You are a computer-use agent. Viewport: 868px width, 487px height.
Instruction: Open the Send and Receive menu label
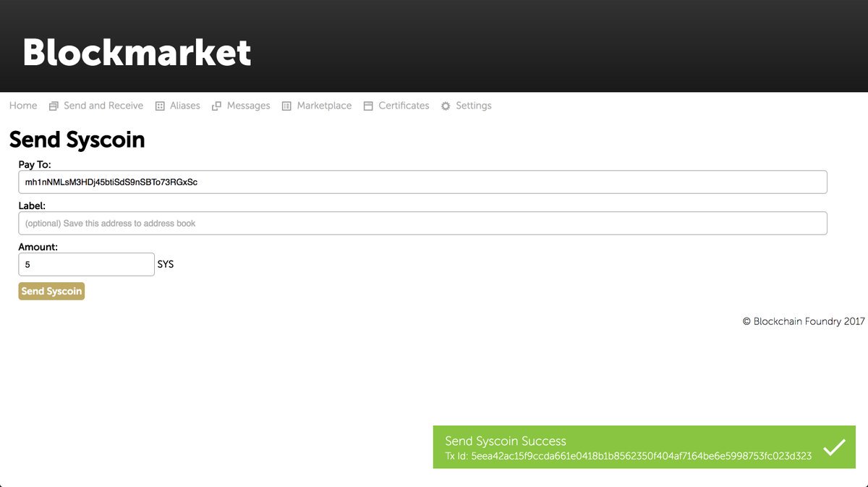click(x=103, y=106)
